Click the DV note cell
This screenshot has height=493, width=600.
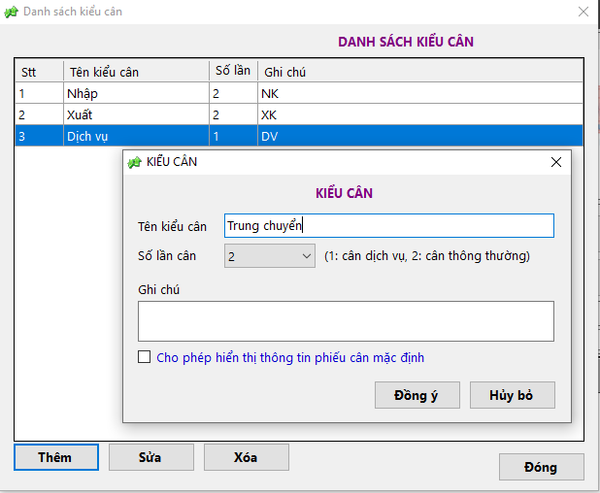click(x=420, y=136)
